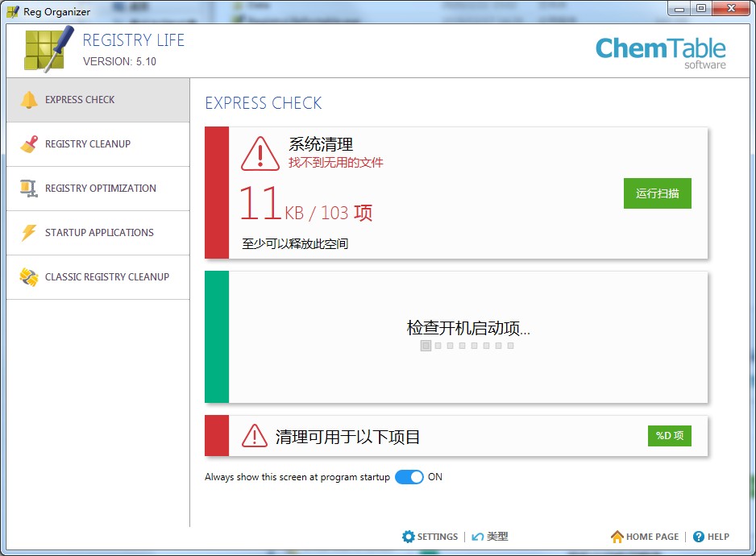756x556 pixels.
Task: Click the 至少可以释放此空间 text
Action: click(x=295, y=244)
